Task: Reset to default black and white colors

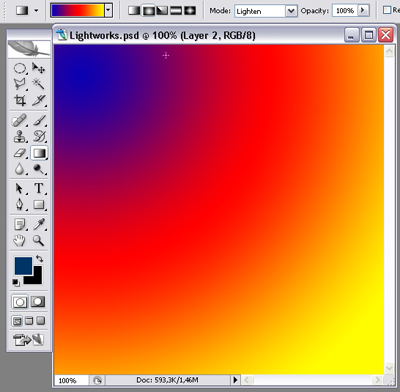Action: click(x=16, y=283)
